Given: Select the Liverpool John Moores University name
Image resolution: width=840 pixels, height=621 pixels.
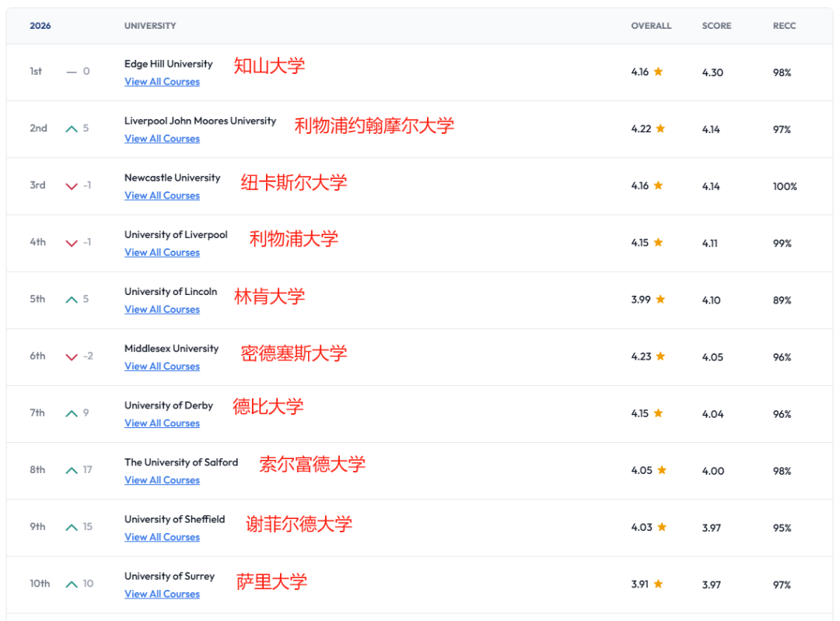Looking at the screenshot, I should [x=201, y=121].
